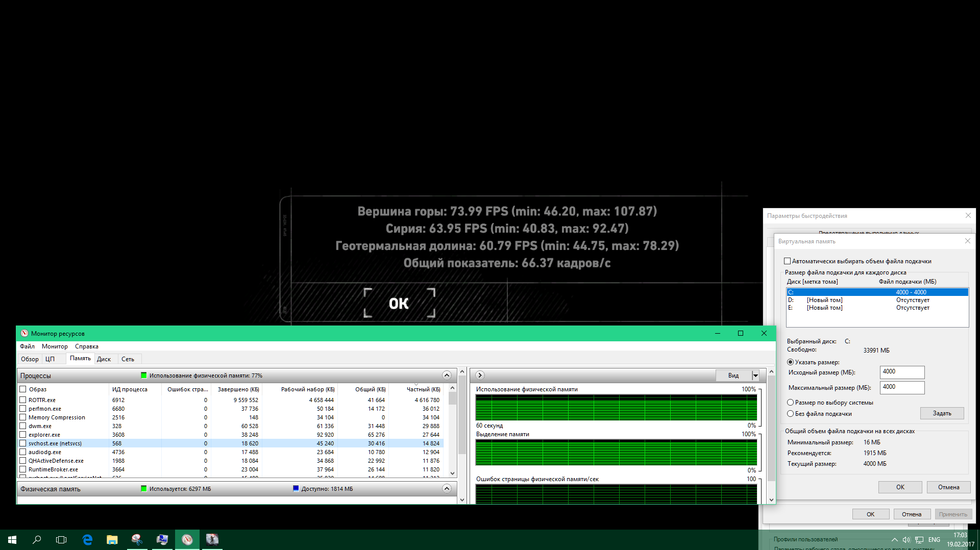The height and width of the screenshot is (550, 980).
Task: Confirm benchmark results with OK
Action: [399, 303]
